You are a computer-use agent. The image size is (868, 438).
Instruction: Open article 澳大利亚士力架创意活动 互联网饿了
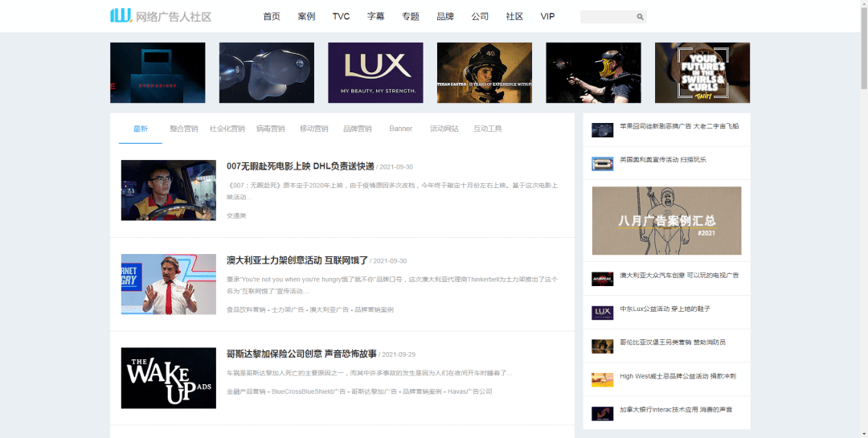297,260
